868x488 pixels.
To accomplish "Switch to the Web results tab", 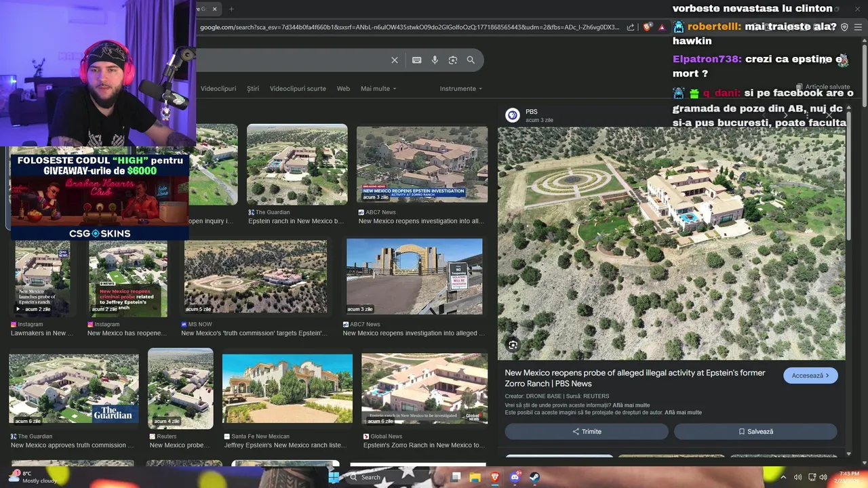I will click(343, 89).
